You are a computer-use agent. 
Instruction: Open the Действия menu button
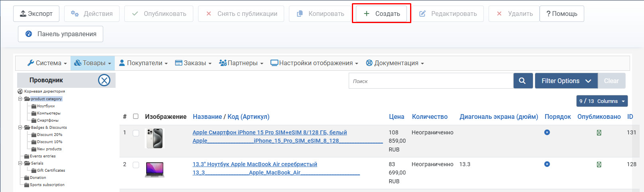click(92, 14)
